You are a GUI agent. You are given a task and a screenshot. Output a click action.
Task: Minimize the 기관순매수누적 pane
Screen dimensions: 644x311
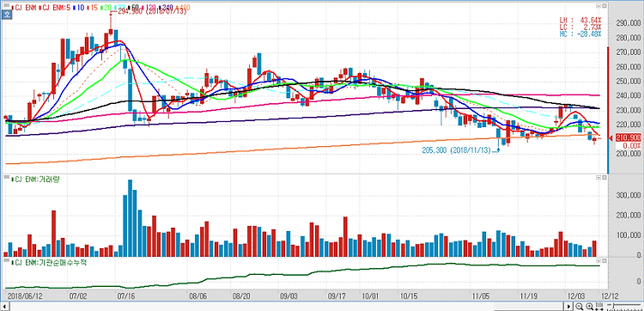coord(598,260)
